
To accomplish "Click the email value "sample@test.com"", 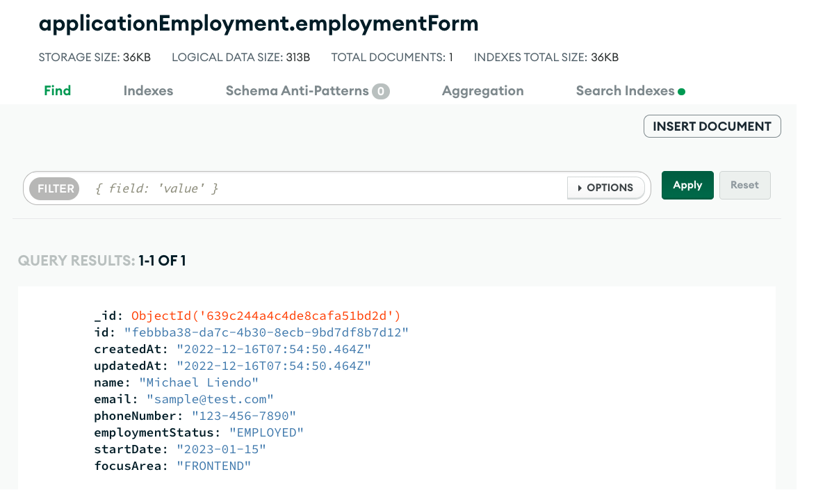I will 210,399.
